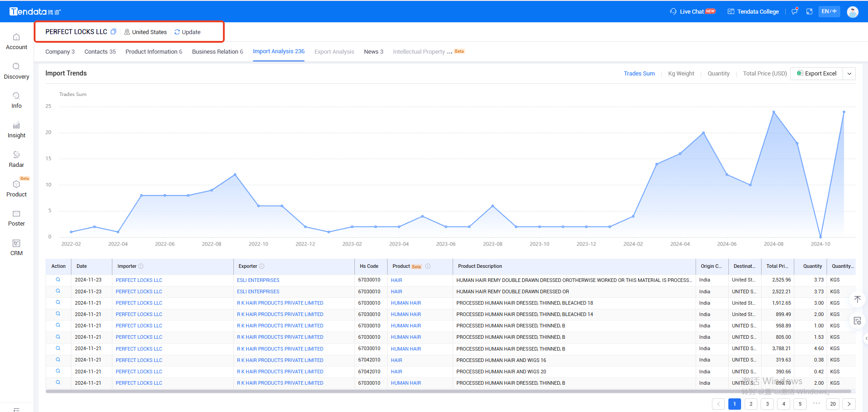Expand the collapsed sidebar menu at bottom
868x412 pixels.
16,409
